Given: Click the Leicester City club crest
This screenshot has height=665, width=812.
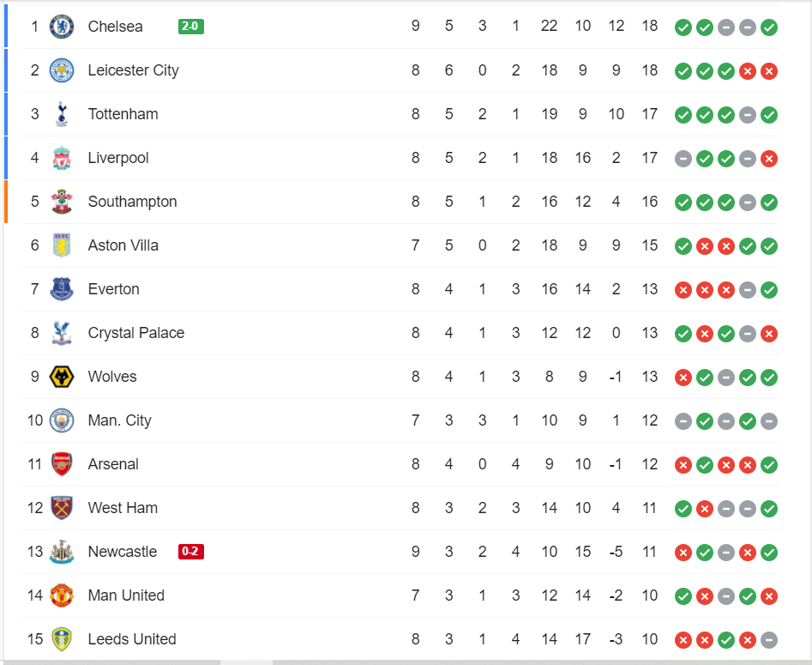Looking at the screenshot, I should coord(62,70).
